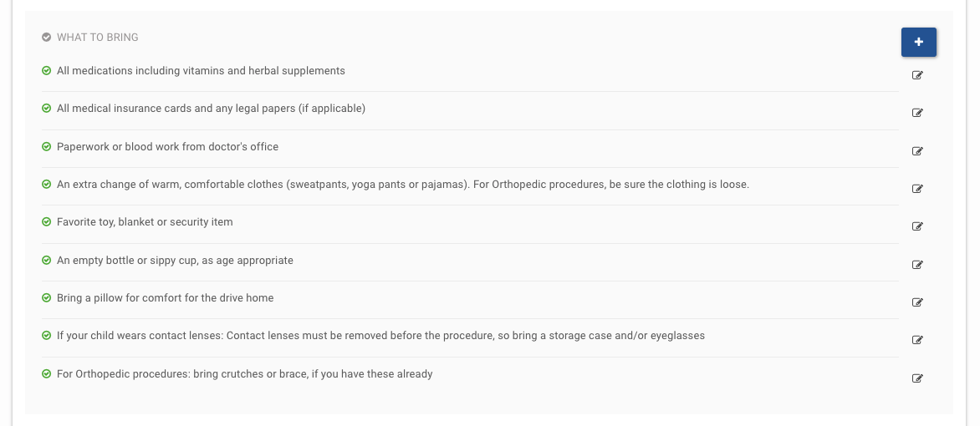Edit the medical insurance cards item
980x426 pixels.
[x=917, y=113]
